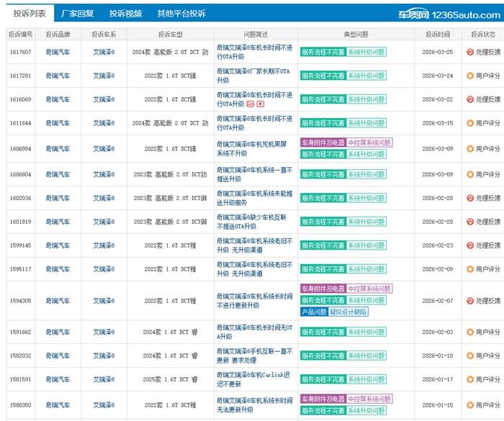Click 处理反馈 status icon for complaint 1594305

(x=470, y=301)
